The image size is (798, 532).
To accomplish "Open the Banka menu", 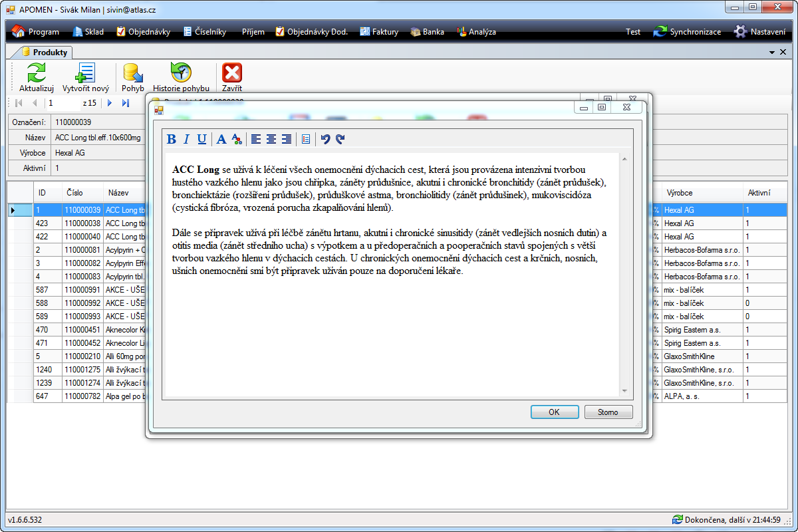I will pos(427,31).
